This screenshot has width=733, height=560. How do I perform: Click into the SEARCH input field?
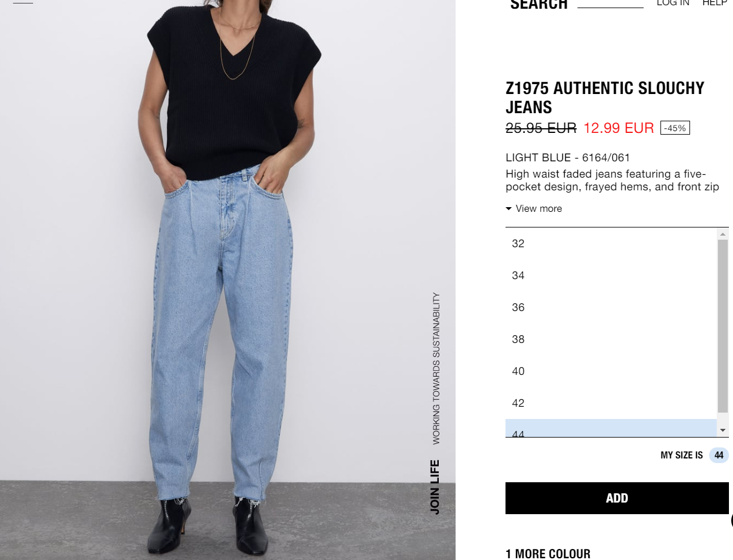[611, 3]
